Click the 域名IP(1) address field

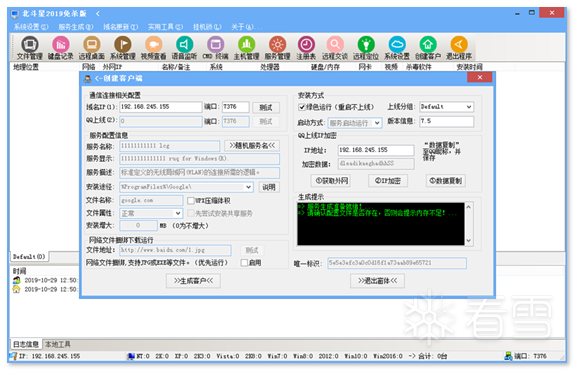click(161, 107)
